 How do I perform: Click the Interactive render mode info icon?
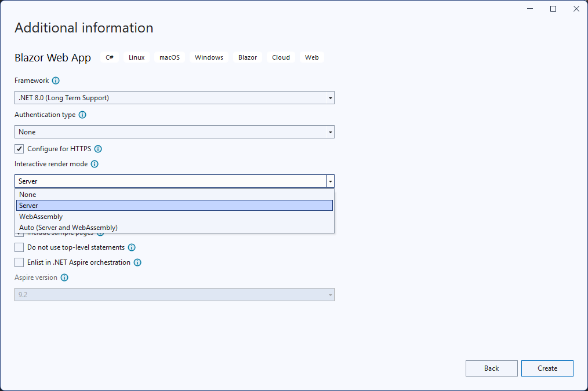click(94, 164)
